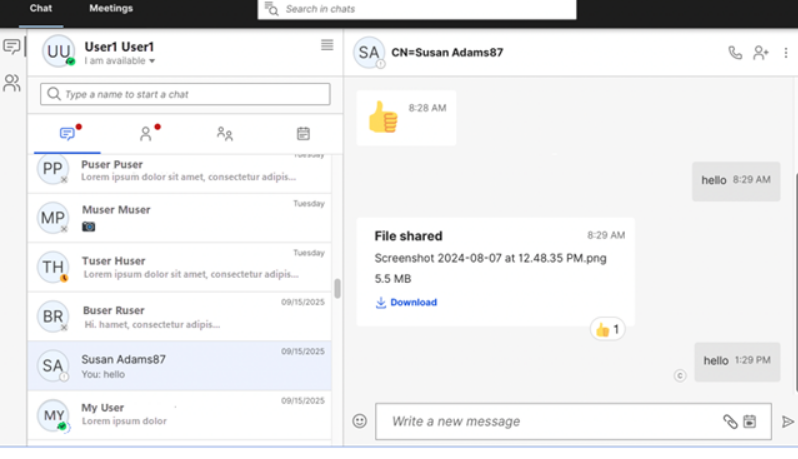Switch to the Meetings top tab

pyautogui.click(x=111, y=8)
